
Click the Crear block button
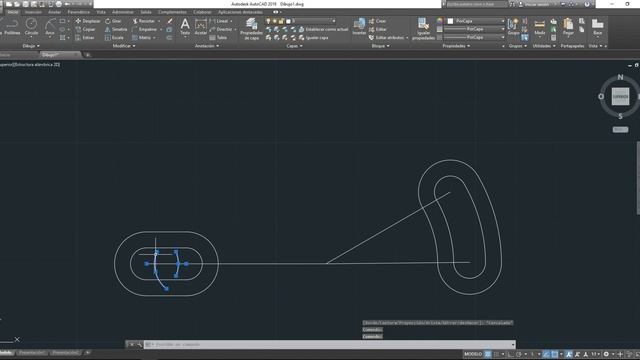pyautogui.click(x=378, y=21)
